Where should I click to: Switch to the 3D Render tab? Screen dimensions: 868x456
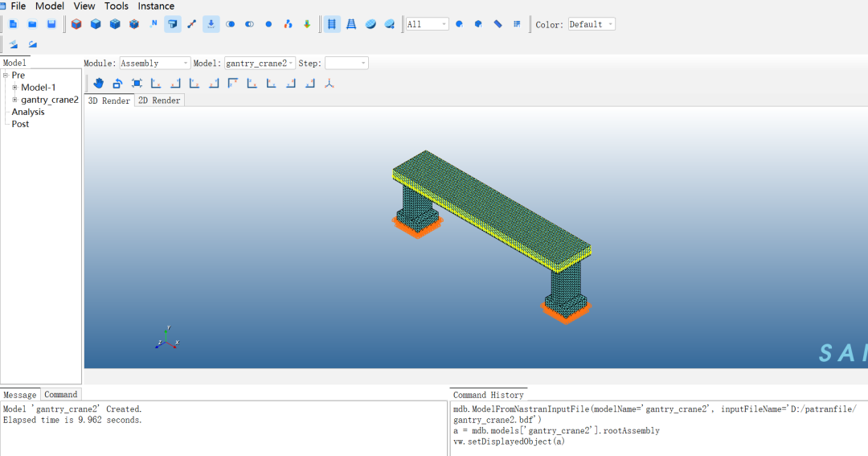point(109,101)
